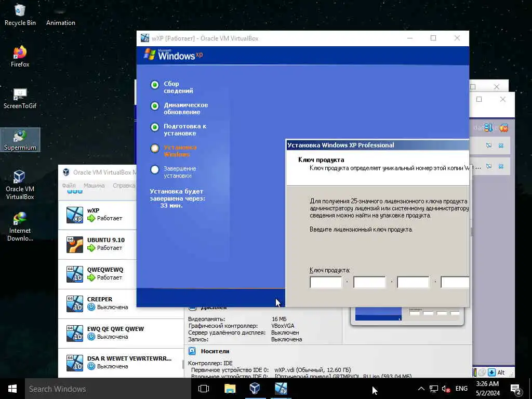Click the 'Ключ продукта' heading in setup dialog
The height and width of the screenshot is (399, 532).
coord(321,160)
